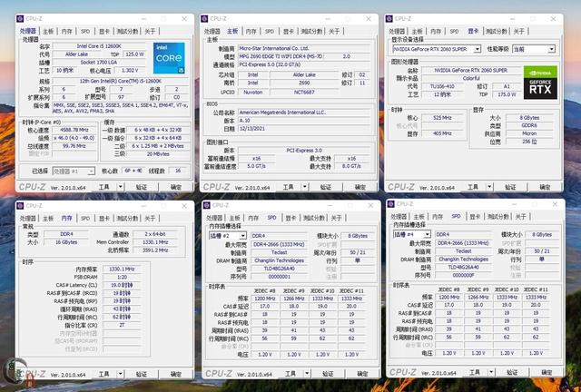Open the 内存 tab in the 插槽 #4 SPD window

438,217
